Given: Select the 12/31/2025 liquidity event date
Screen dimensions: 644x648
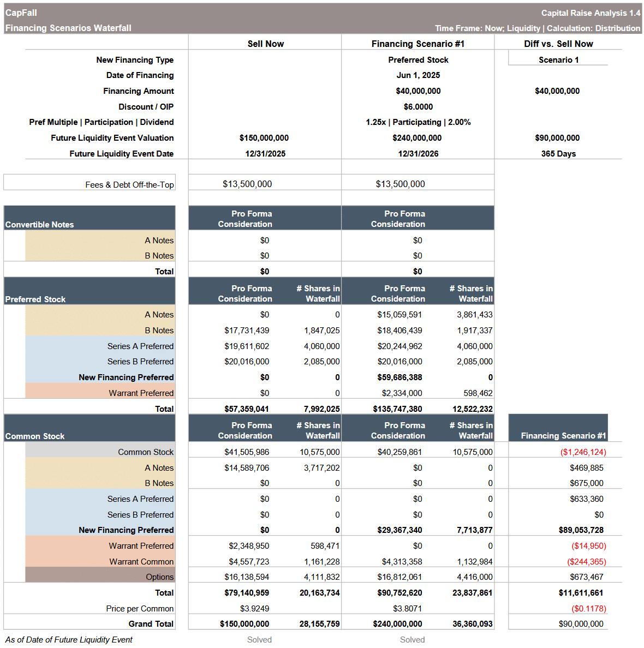Looking at the screenshot, I should [265, 154].
